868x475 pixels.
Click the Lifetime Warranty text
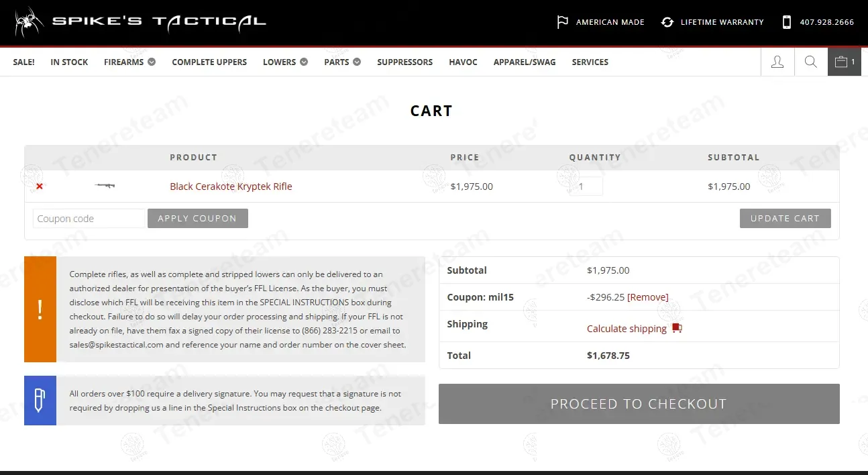[722, 22]
